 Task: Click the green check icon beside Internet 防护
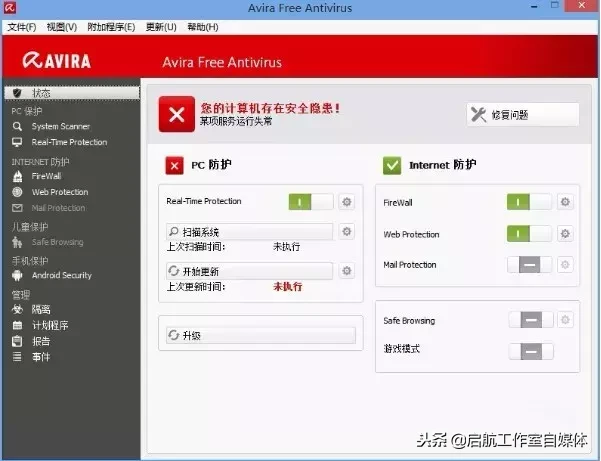[x=392, y=166]
